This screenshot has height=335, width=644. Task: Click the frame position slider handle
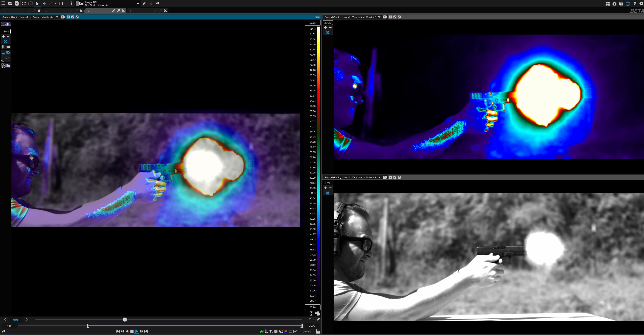click(125, 320)
